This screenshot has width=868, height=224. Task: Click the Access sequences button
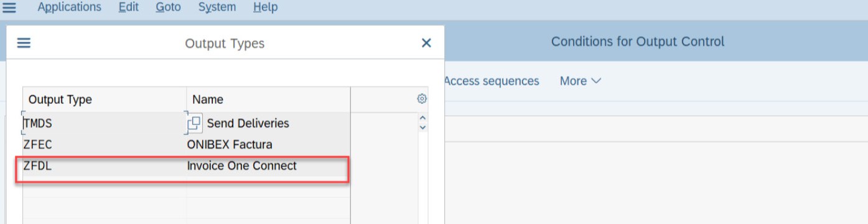[492, 81]
